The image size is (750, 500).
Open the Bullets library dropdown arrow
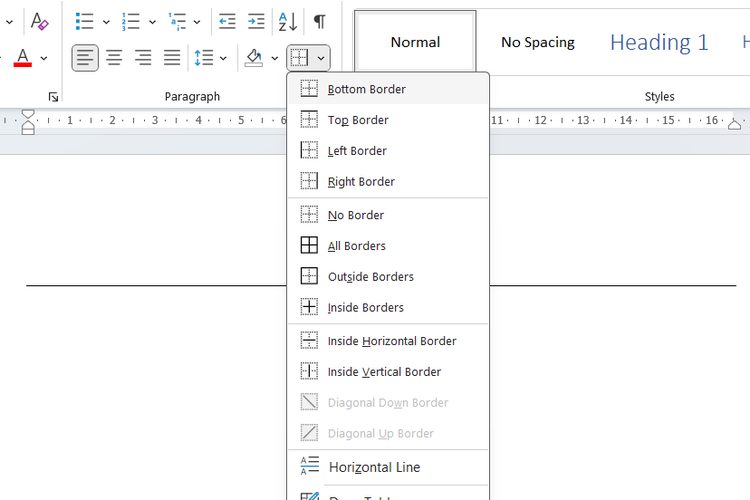point(106,22)
